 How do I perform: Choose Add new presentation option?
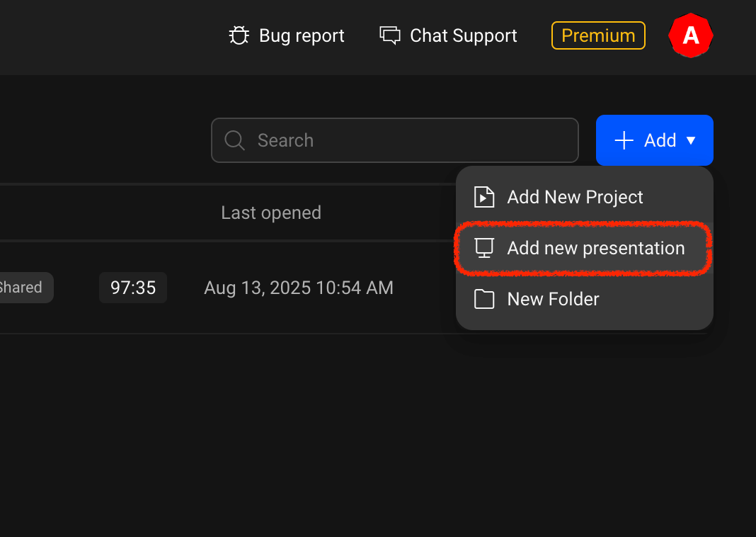click(x=595, y=248)
